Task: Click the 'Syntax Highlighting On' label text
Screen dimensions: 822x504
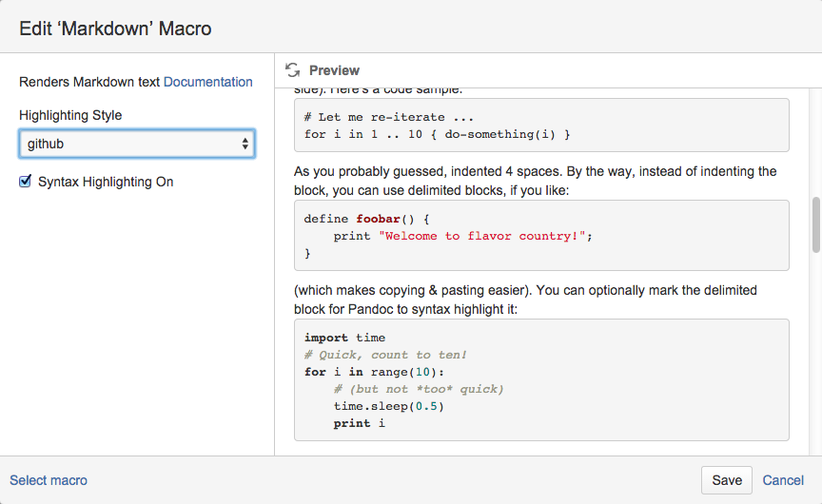Action: tap(106, 182)
